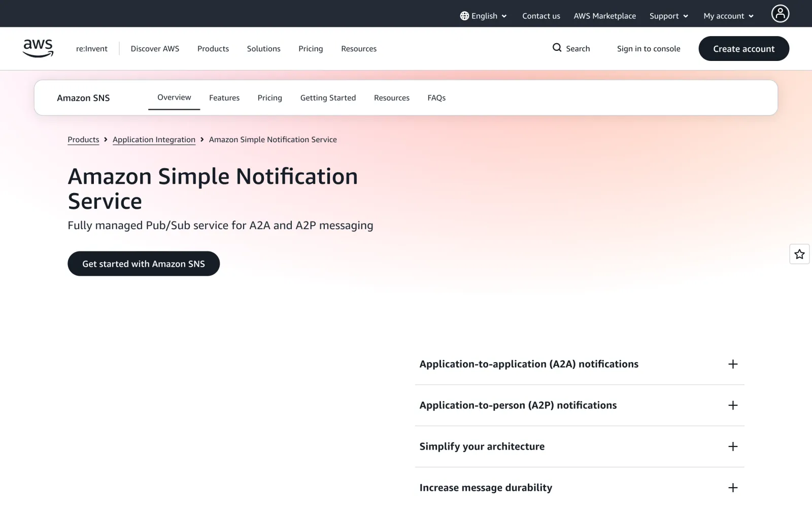
Task: Switch to the Features tab
Action: [224, 98]
